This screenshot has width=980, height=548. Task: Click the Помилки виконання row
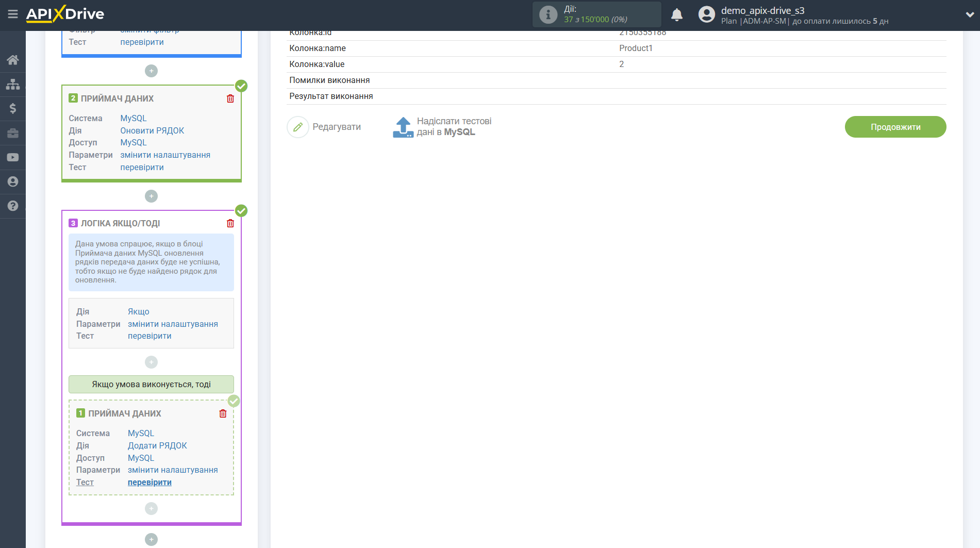point(616,80)
